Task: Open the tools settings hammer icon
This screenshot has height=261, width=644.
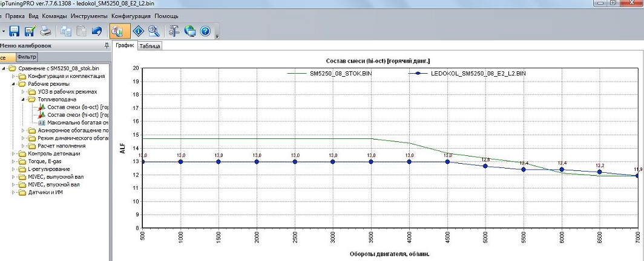Action: pos(174,31)
